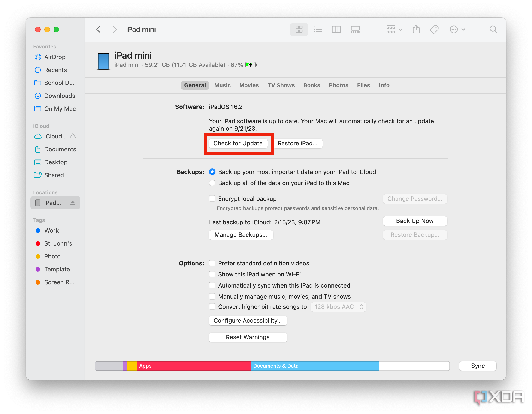Image resolution: width=532 pixels, height=414 pixels.
Task: Click the yellow storage bar segment
Action: 132,366
